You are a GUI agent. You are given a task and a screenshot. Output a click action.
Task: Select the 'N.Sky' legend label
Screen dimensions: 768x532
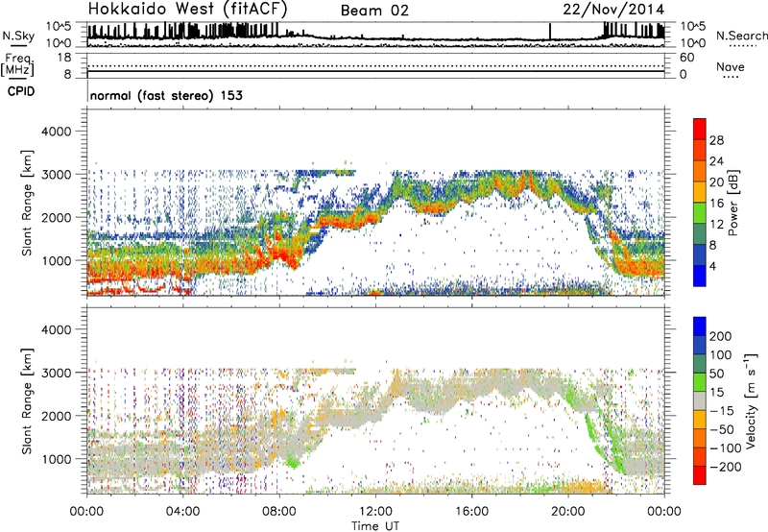[x=18, y=36]
